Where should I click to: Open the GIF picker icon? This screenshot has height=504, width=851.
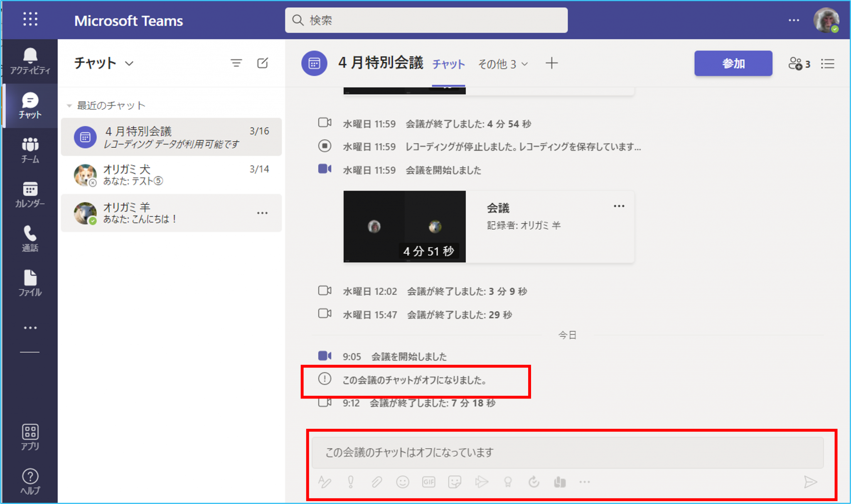click(428, 482)
